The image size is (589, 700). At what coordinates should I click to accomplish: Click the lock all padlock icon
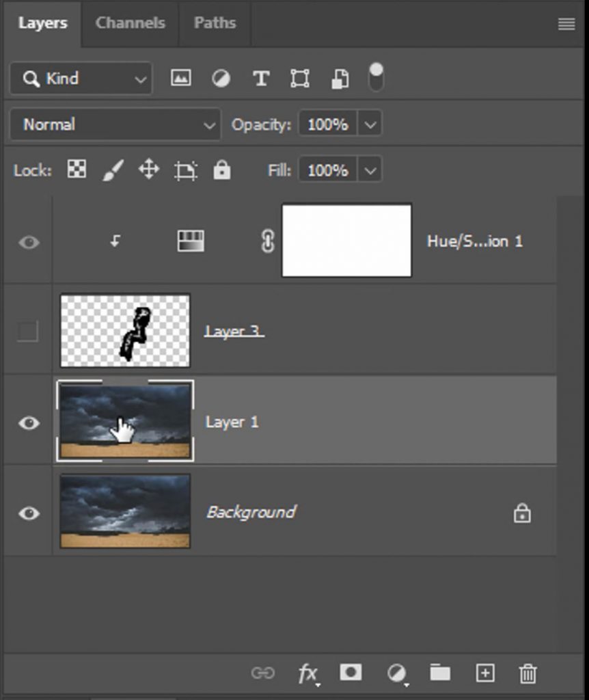[221, 170]
